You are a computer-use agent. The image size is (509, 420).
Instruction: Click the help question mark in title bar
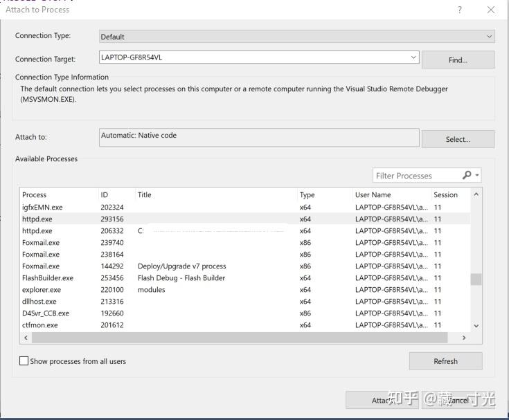click(459, 10)
